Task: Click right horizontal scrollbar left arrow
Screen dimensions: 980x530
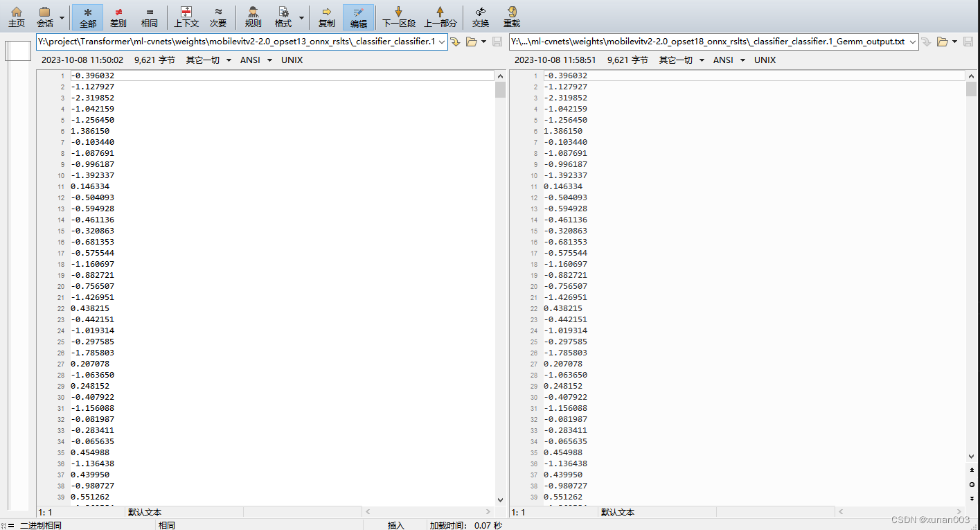Action: tap(842, 512)
